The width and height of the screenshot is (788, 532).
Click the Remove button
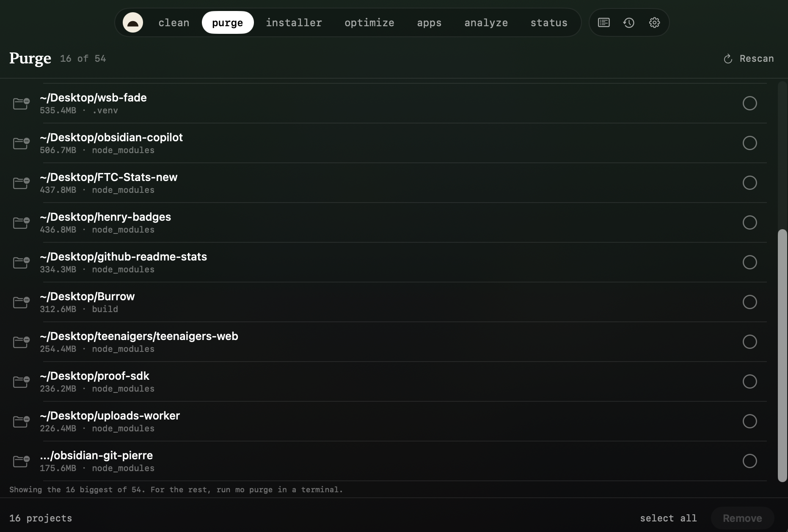coord(742,518)
